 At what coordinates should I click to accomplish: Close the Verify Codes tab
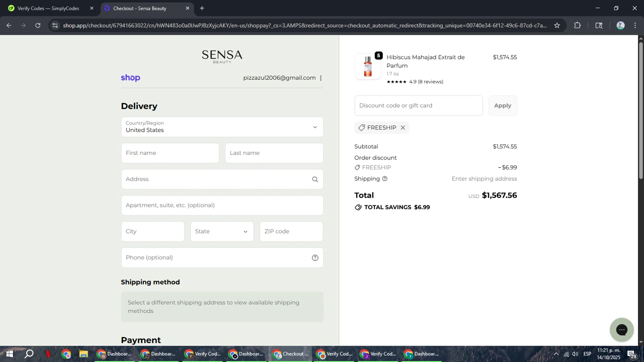91,8
